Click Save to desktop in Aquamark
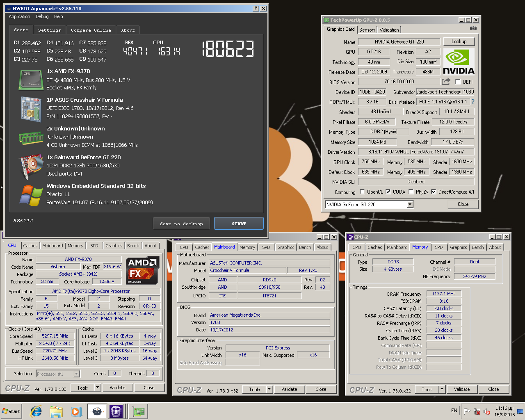 click(x=181, y=224)
